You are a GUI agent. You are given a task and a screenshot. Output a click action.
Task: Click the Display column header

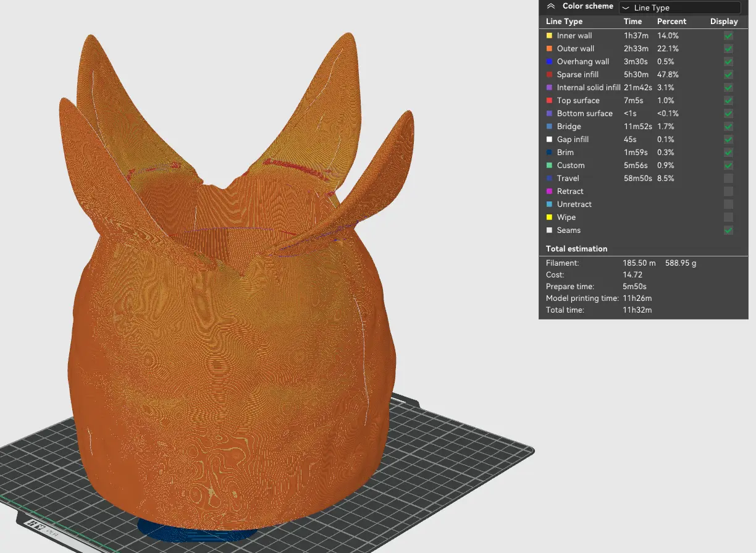723,22
